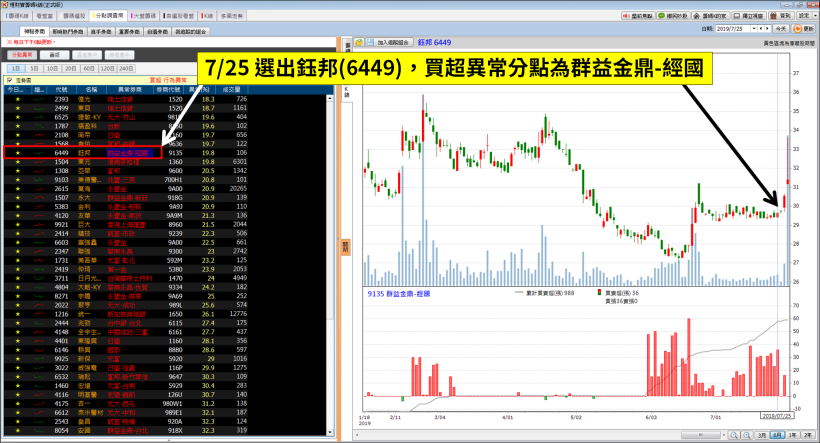Click the orange 更新 refresh button
Image resolution: width=820 pixels, height=443 pixels.
point(804,29)
